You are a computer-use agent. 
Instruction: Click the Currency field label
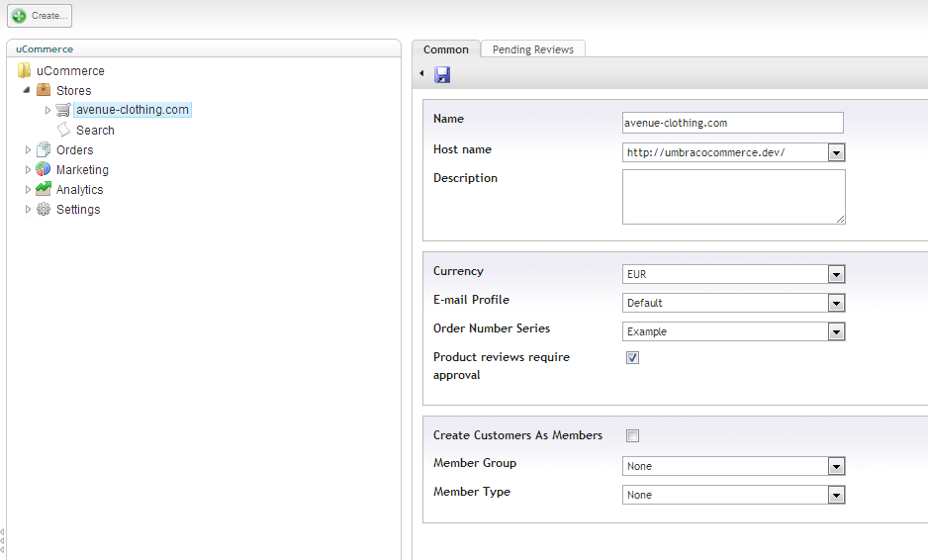pyautogui.click(x=458, y=271)
